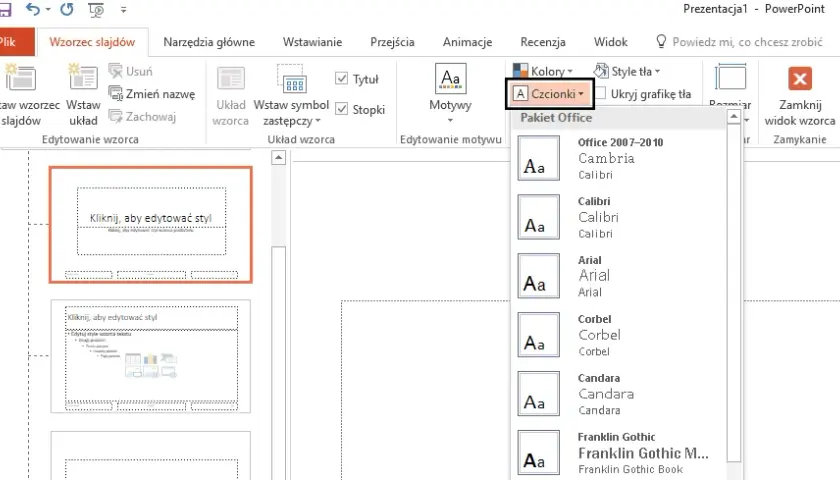Click the Zachowaj button
This screenshot has height=480, width=840.
(142, 116)
